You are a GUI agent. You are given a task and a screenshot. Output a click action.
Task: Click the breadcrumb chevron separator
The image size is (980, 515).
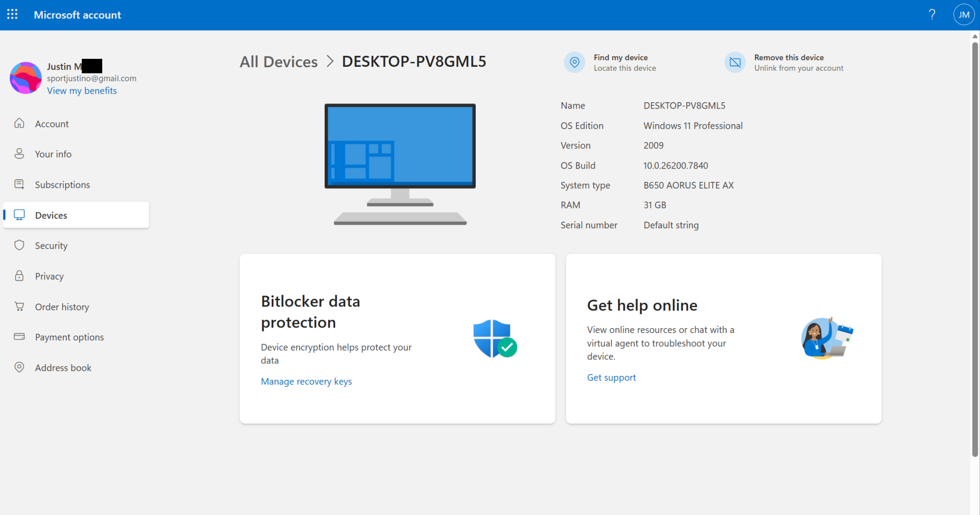[330, 61]
